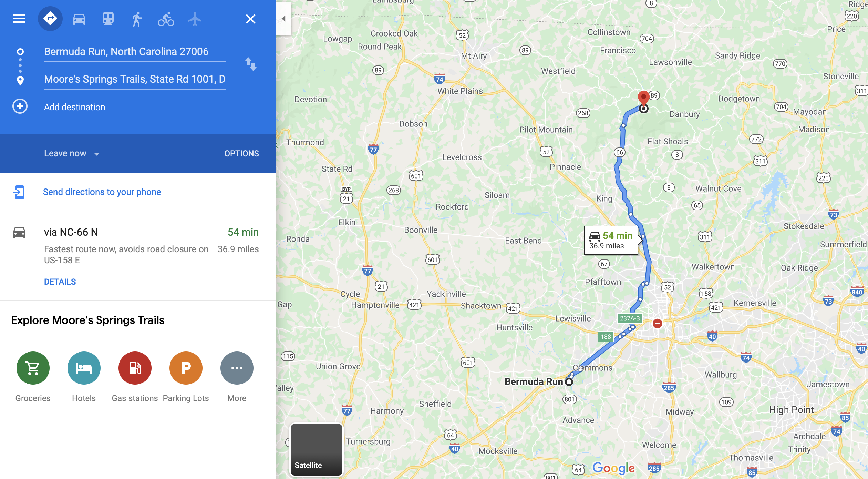
Task: Open the hamburger main menu
Action: [19, 19]
